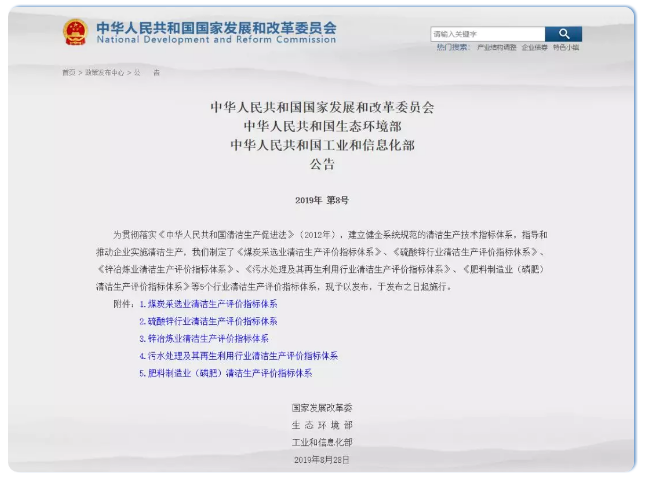The width and height of the screenshot is (645, 478).
Task: Open attachment 1 煤炭采选业清洁生产评价指标体系
Action: (x=208, y=303)
